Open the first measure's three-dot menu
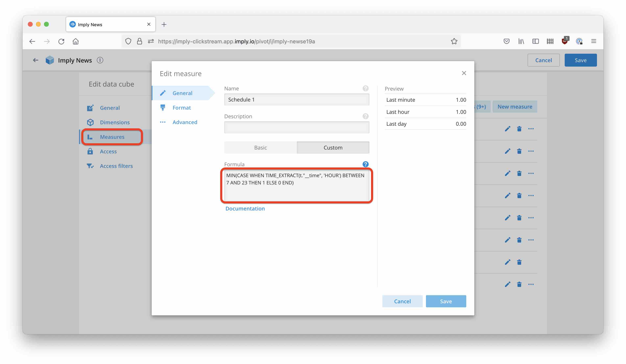 (x=531, y=129)
